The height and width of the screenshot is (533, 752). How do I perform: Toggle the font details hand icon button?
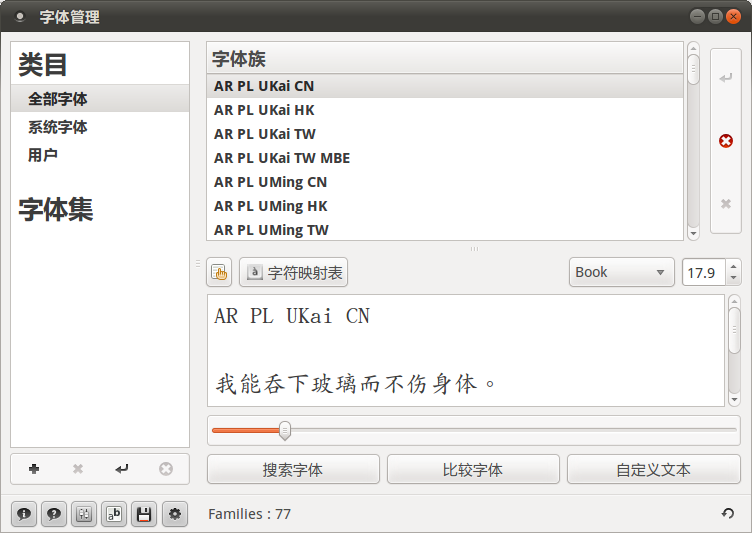click(219, 272)
